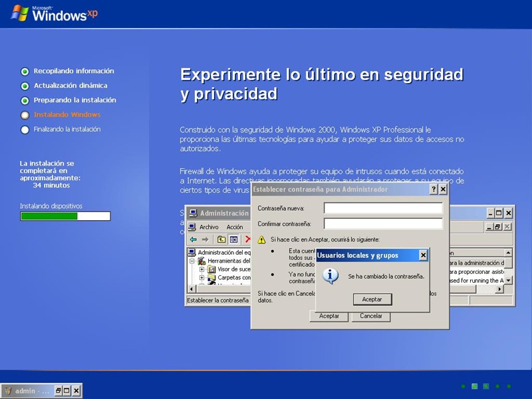Image resolution: width=532 pixels, height=399 pixels.
Task: Minimize the inner MMC child window
Action: pos(489,227)
